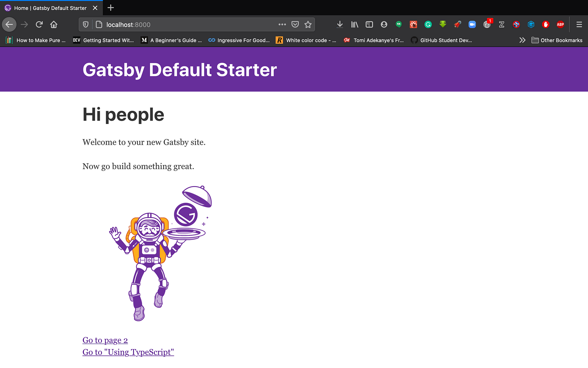
Task: Follow the 'Go to "Using TypeScript"' link
Action: (x=128, y=352)
